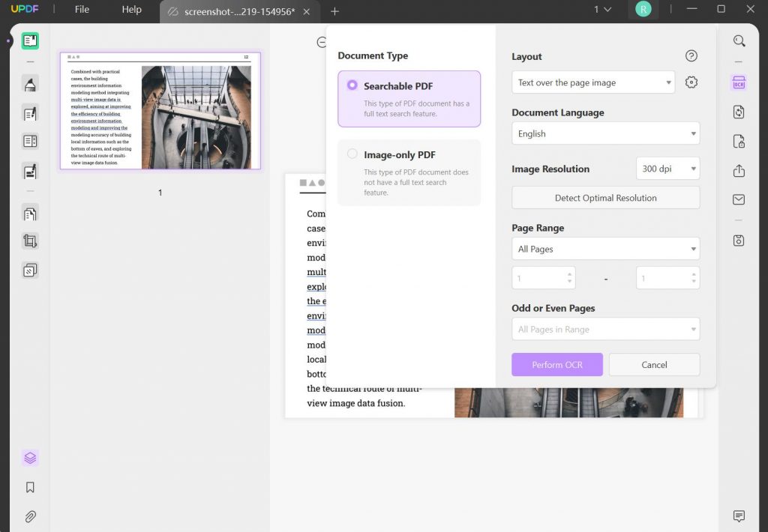Screen dimensions: 768x532
Task: Open the Help menu
Action: pyautogui.click(x=132, y=10)
